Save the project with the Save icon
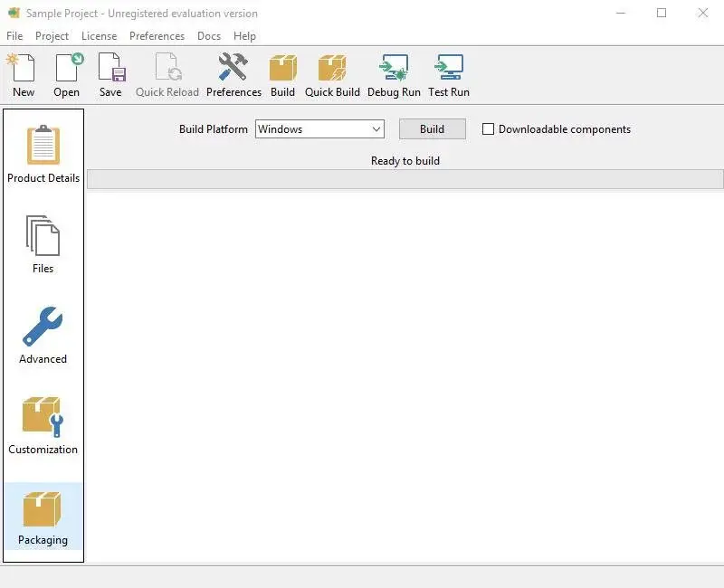Image resolution: width=724 pixels, height=588 pixels. click(x=110, y=75)
